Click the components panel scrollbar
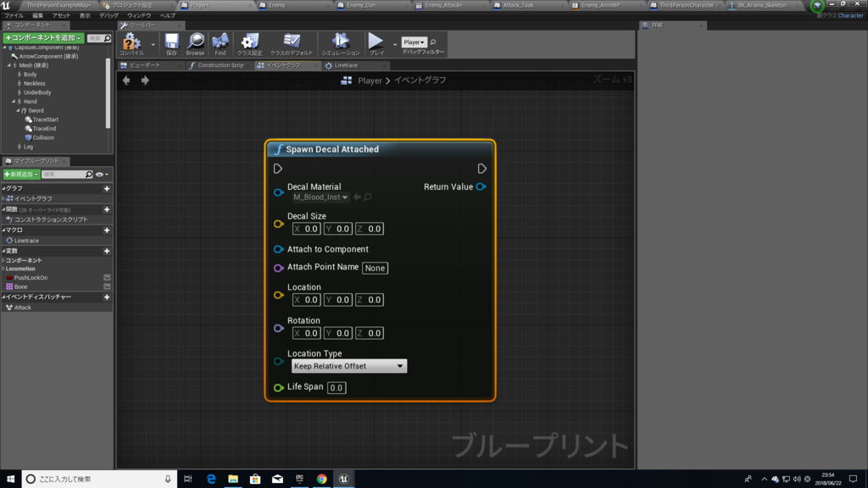The width and height of the screenshot is (868, 488). (108, 91)
